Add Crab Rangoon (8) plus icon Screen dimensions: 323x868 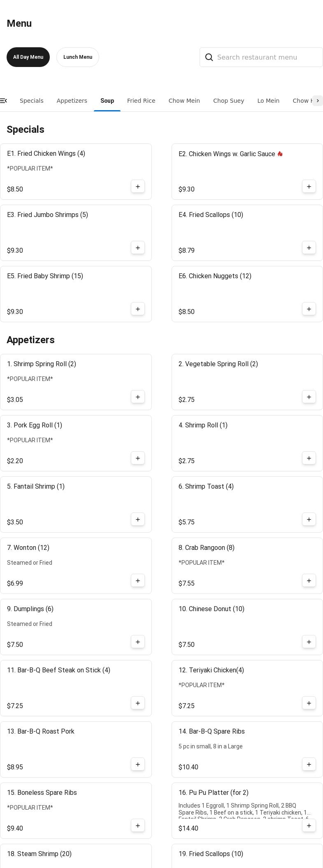[x=309, y=581]
